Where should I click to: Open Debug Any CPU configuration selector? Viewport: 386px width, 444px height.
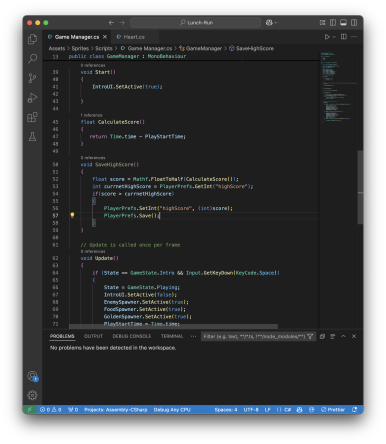[172, 410]
